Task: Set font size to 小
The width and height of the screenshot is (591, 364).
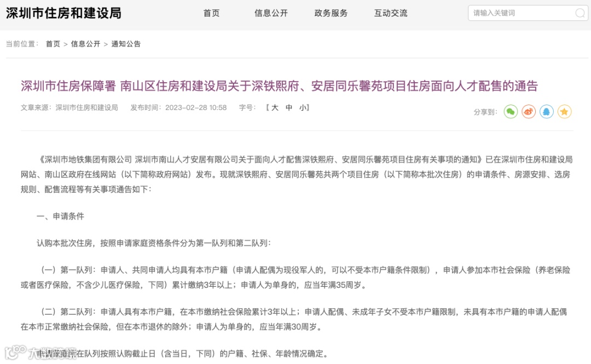Action: pyautogui.click(x=303, y=108)
